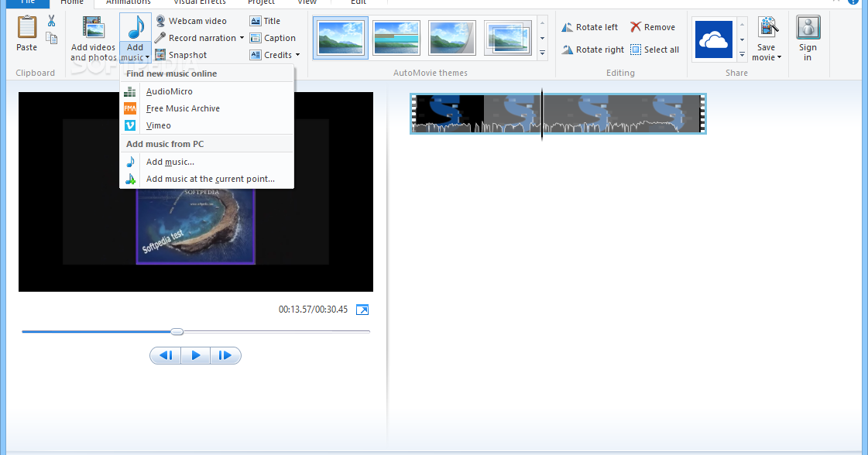The height and width of the screenshot is (455, 868).
Task: Start Webcam video capture
Action: 191,21
